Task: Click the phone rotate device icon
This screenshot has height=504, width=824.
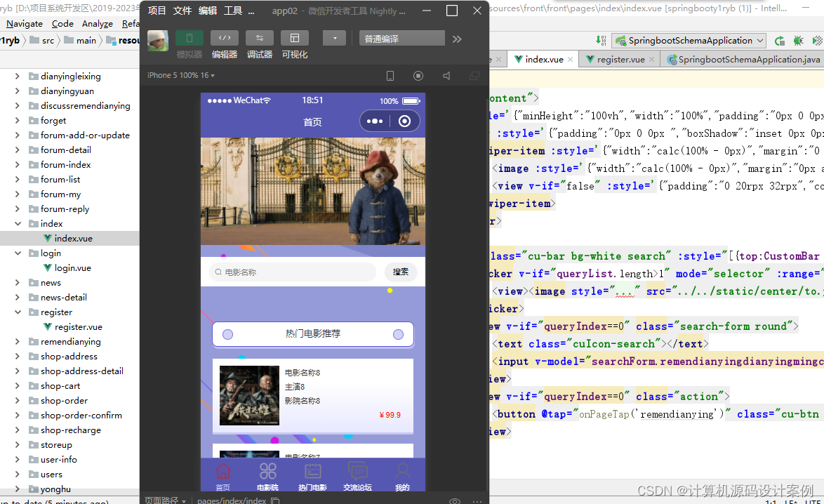Action: 390,76
